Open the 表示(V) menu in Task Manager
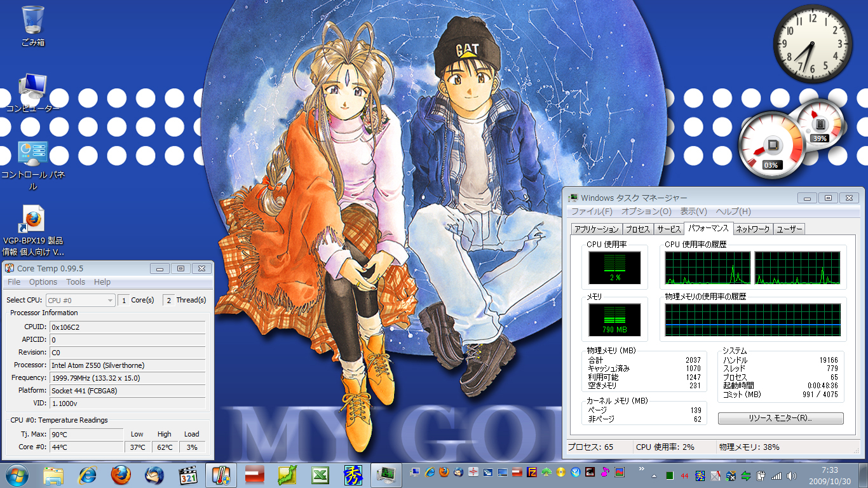 [x=693, y=212]
